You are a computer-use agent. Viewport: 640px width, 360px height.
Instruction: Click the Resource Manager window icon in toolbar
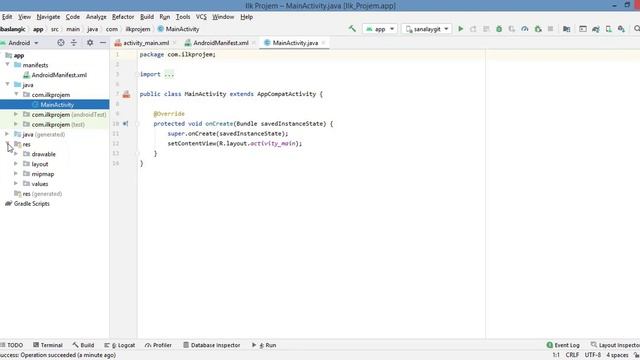[x=583, y=29]
